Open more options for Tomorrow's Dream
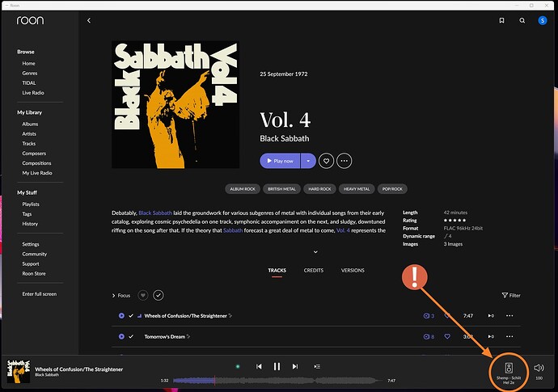Image resolution: width=558 pixels, height=392 pixels. pos(509,336)
